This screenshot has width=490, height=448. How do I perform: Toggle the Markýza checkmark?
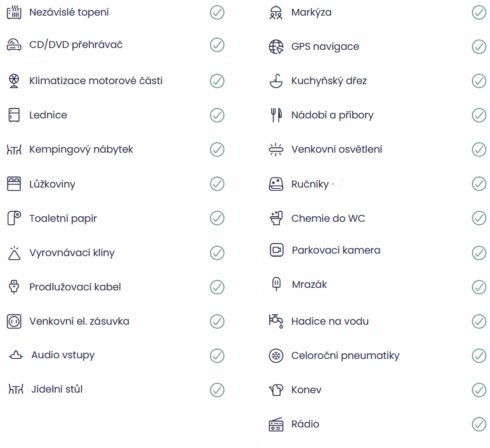pos(479,12)
